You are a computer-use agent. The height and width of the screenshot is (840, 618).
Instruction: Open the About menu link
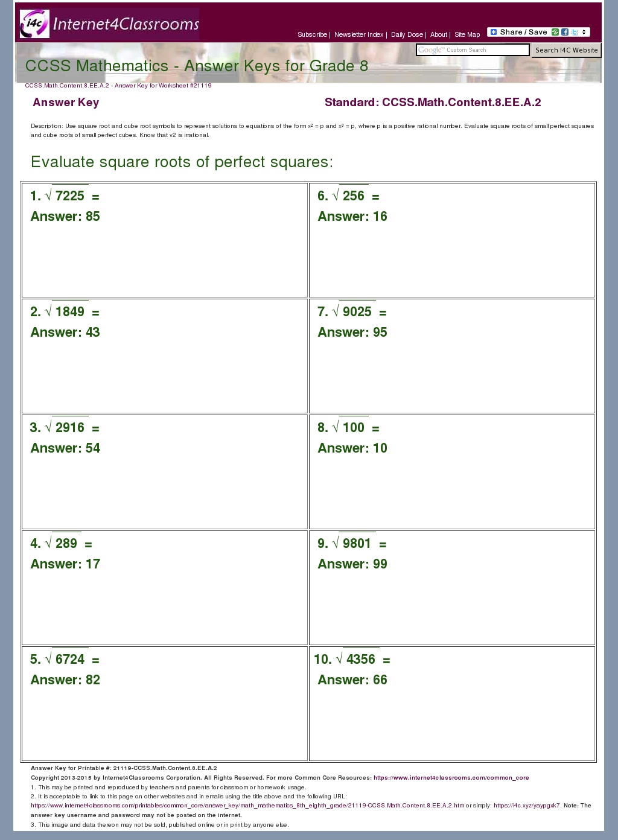(439, 35)
